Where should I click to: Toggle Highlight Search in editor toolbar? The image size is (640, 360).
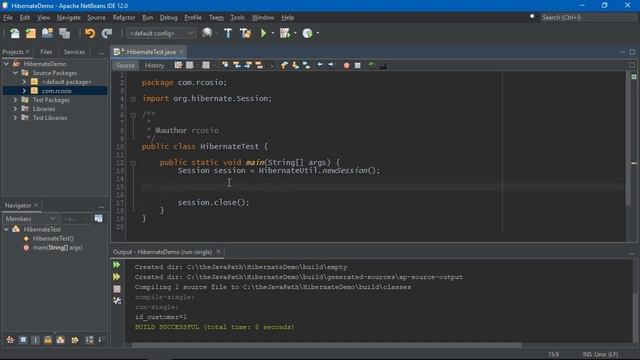[x=259, y=65]
